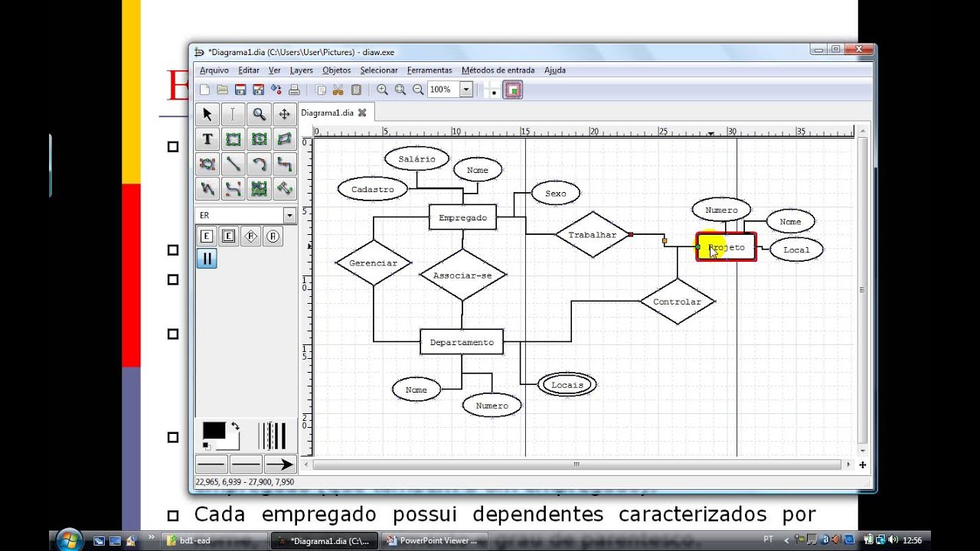Screen dimensions: 980x551
Task: Open the line width selector
Action: pyautogui.click(x=273, y=435)
